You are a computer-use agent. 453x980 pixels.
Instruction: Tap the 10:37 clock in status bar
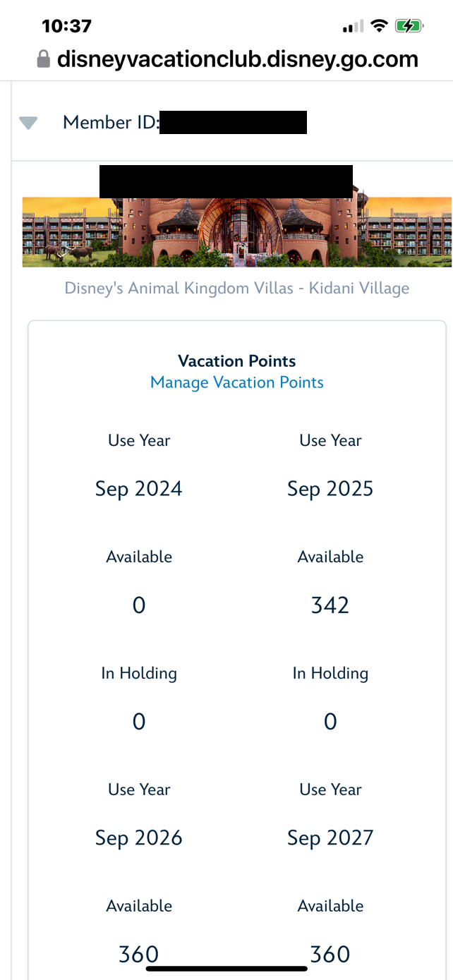pyautogui.click(x=66, y=26)
